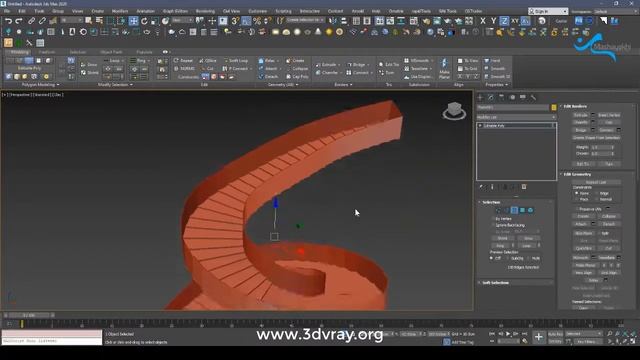Click the timeline track bar
This screenshot has height=360, width=640.
[322, 324]
